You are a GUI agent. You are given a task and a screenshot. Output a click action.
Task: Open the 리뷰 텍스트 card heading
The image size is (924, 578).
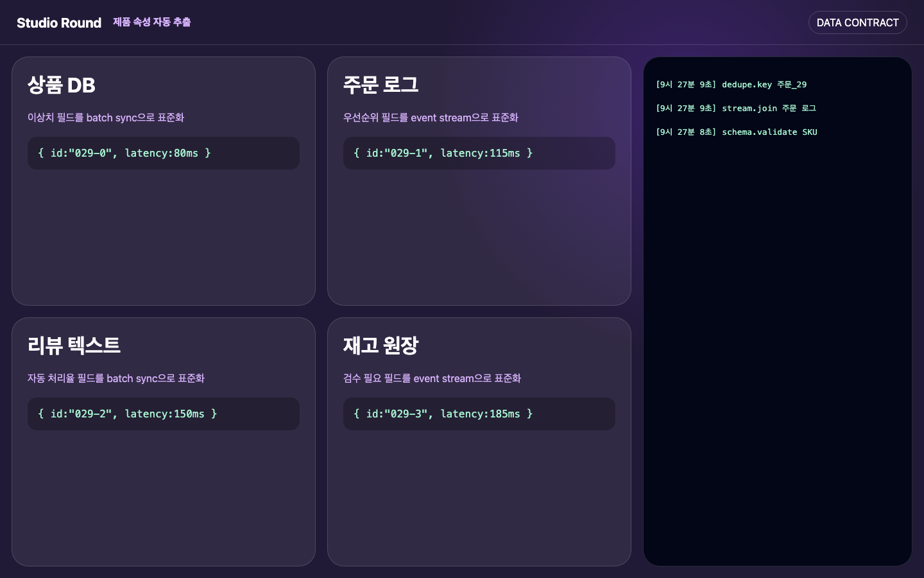74,346
